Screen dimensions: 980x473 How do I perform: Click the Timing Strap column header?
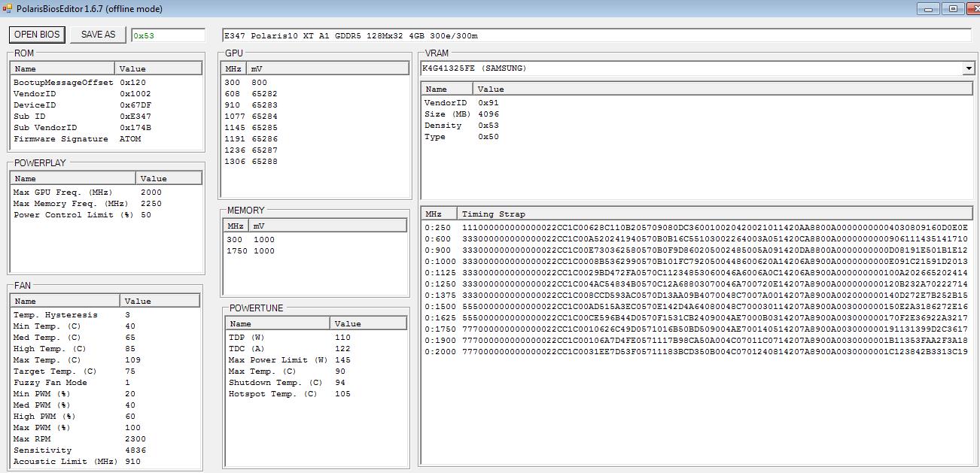tap(493, 214)
